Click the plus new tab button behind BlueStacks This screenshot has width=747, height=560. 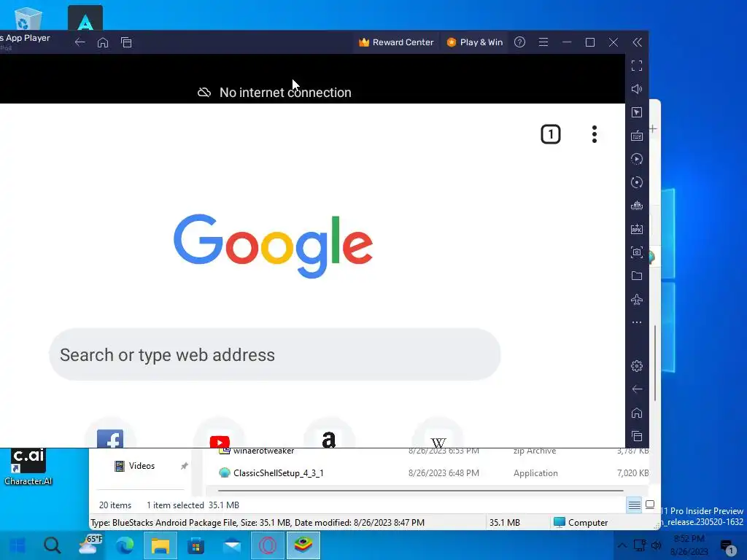click(653, 128)
